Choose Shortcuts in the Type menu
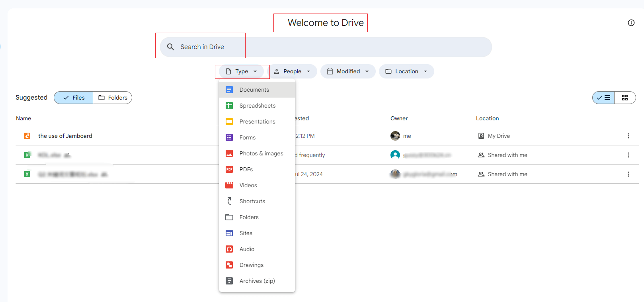The image size is (644, 302). [257, 201]
